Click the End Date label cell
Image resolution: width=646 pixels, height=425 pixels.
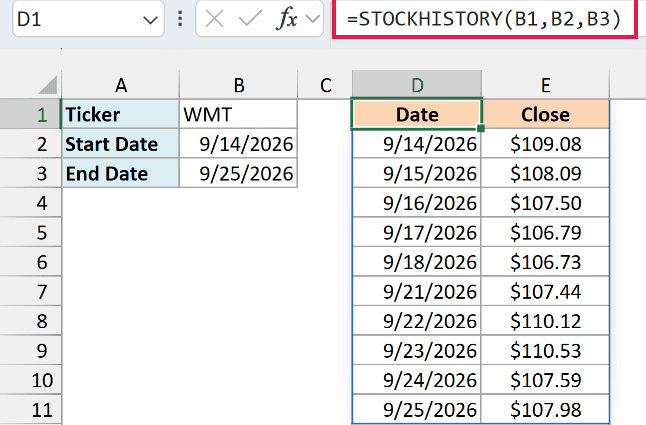[121, 173]
